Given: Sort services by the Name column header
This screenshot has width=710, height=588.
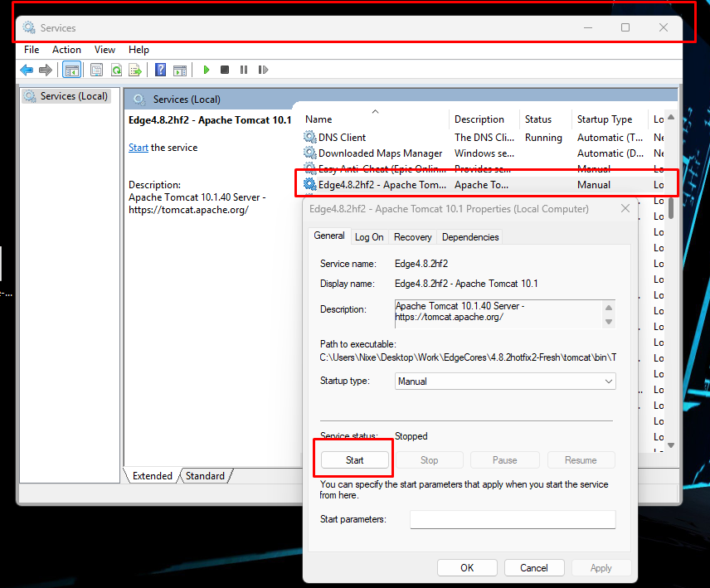Looking at the screenshot, I should coord(319,119).
